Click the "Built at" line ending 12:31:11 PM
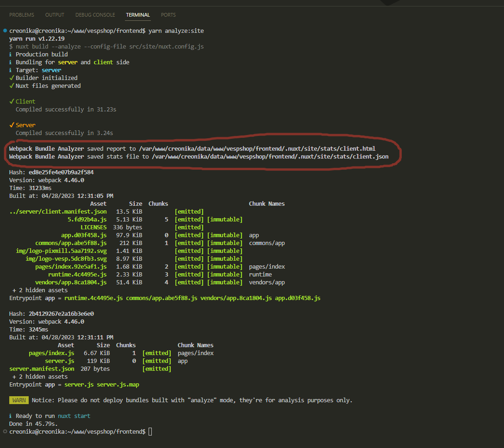The width and height of the screenshot is (504, 448). tap(61, 338)
